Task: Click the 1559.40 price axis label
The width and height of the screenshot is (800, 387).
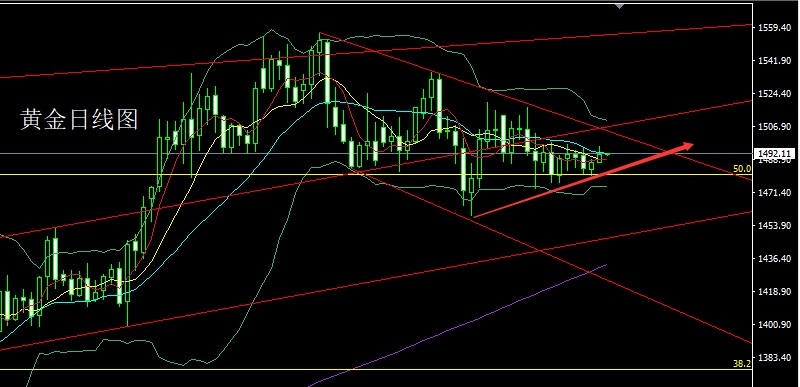Action: pyautogui.click(x=774, y=28)
